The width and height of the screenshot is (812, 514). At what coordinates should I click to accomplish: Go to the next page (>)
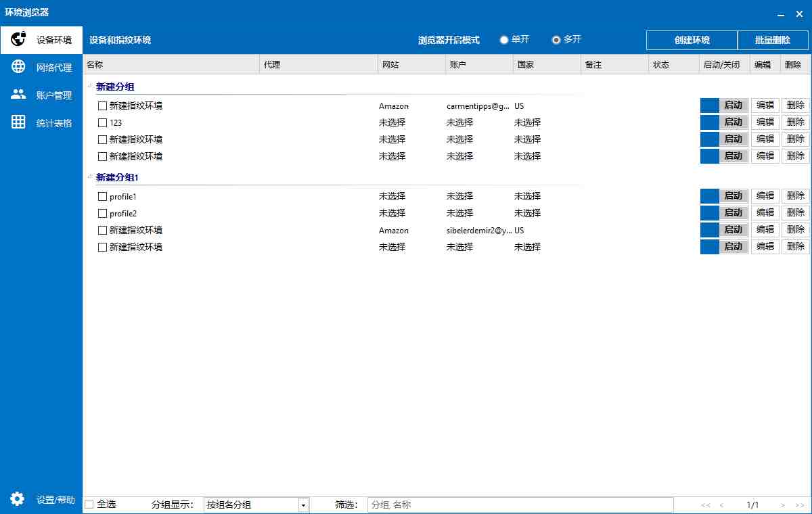[783, 505]
